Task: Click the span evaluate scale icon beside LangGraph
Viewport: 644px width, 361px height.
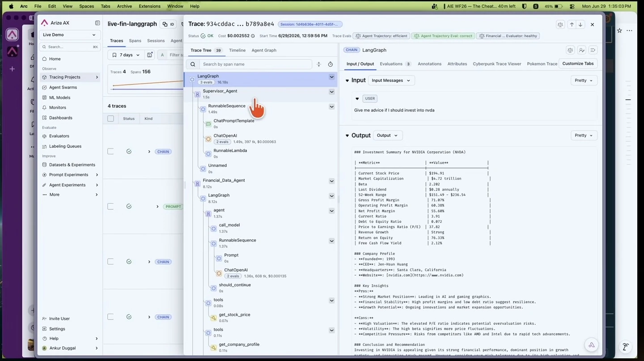Action: [x=570, y=50]
